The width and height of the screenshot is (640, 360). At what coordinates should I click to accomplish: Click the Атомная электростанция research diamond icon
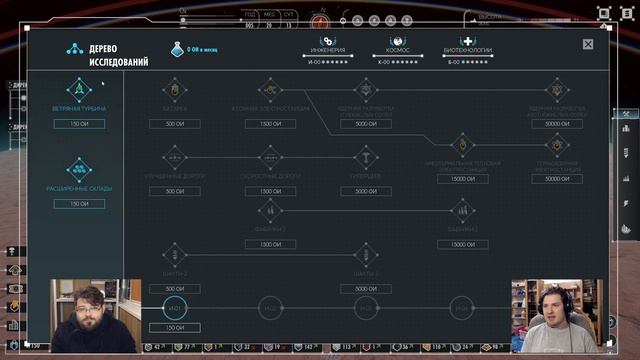pyautogui.click(x=270, y=90)
